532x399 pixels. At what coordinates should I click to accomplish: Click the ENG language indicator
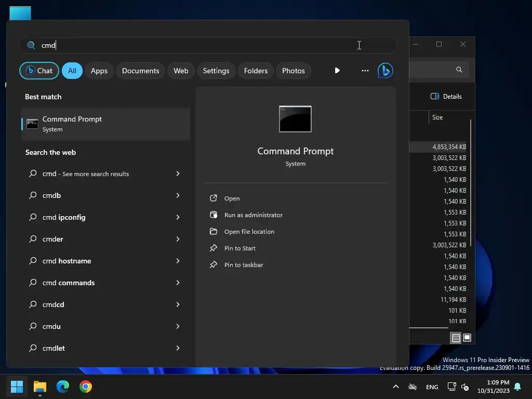click(432, 387)
